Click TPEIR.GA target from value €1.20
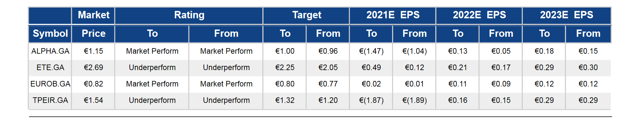This screenshot has width=644, height=118. 328,100
